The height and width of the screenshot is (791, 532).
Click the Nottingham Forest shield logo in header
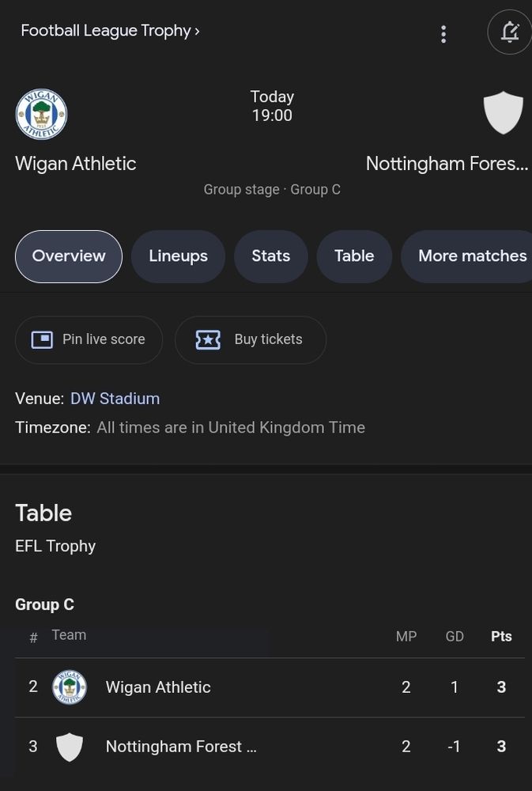[x=503, y=112]
